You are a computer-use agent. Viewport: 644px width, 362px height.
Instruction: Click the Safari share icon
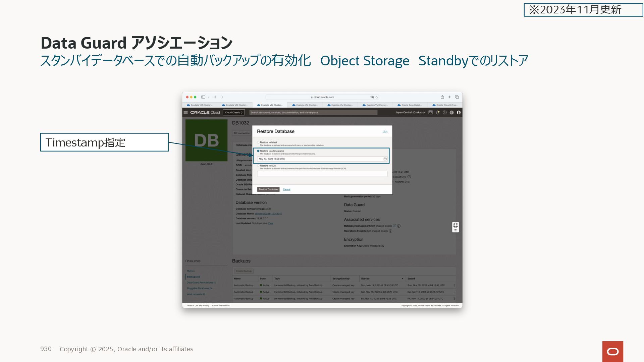442,97
